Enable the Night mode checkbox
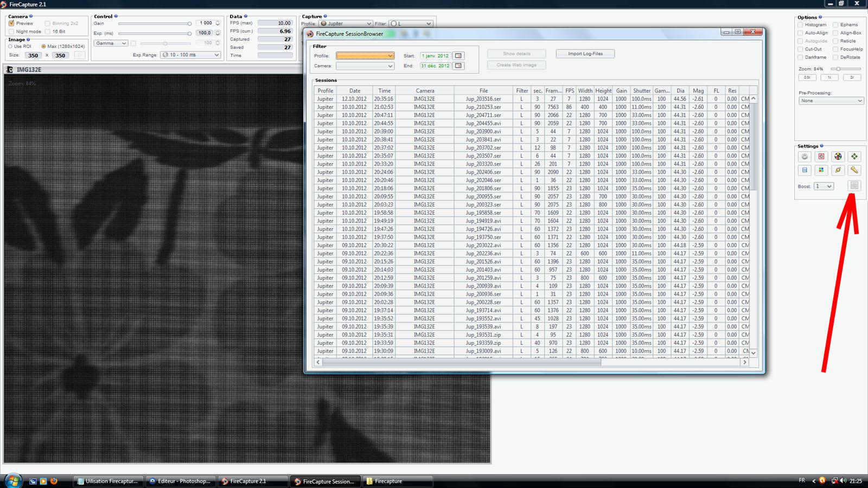The height and width of the screenshot is (488, 868). (11, 31)
